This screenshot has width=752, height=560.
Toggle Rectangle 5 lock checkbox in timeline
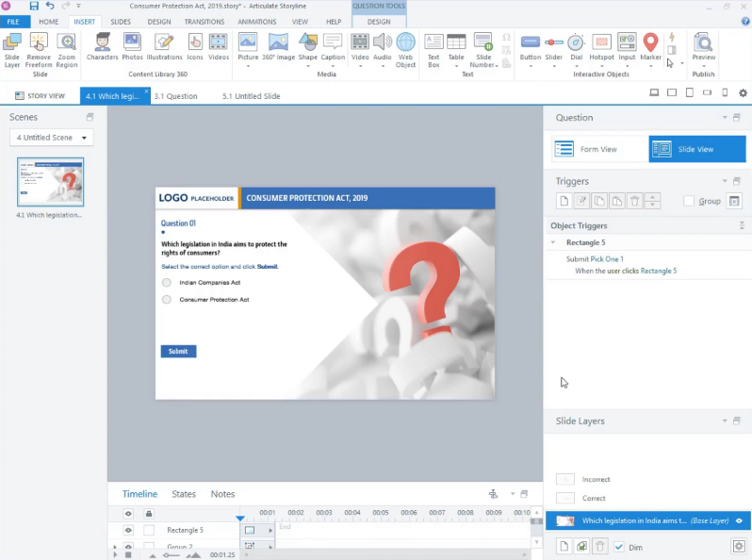pyautogui.click(x=149, y=530)
